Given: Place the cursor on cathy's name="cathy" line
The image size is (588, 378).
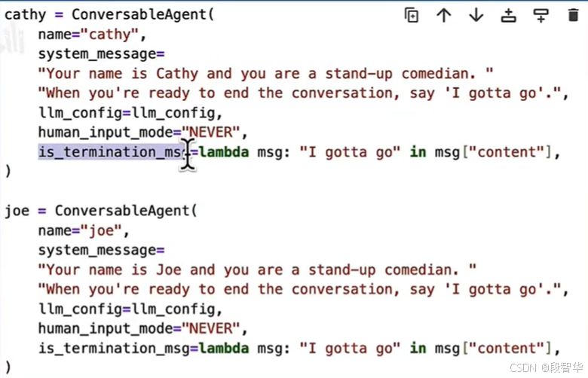Looking at the screenshot, I should tap(92, 35).
